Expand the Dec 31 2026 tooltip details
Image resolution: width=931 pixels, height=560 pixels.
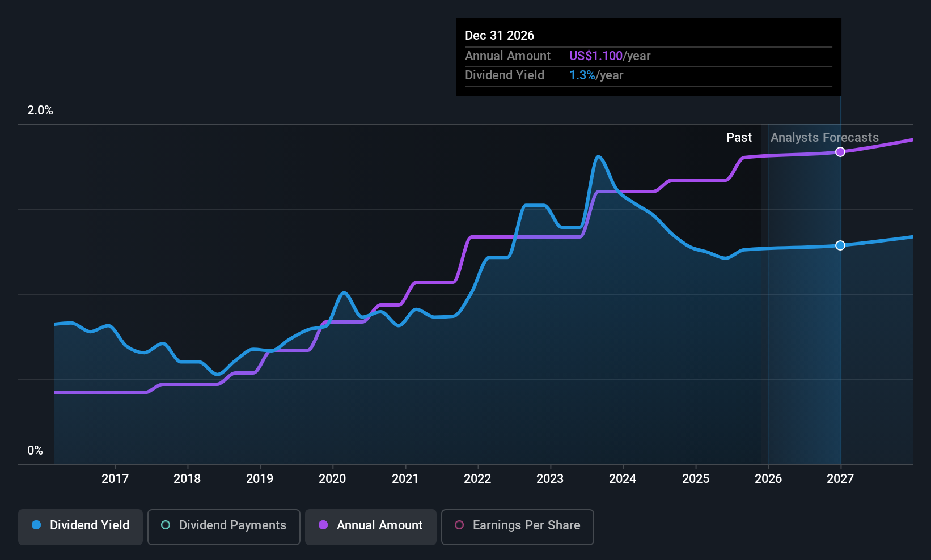coord(648,57)
